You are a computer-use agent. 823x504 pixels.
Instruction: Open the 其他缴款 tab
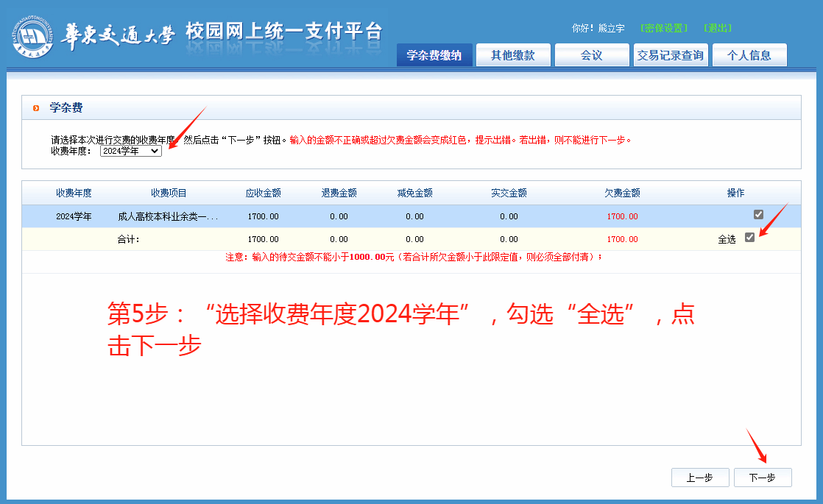513,55
